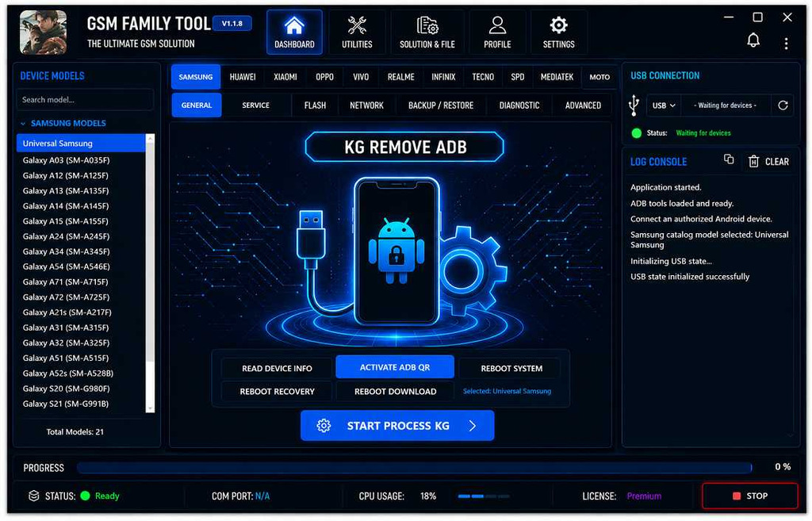Select Universal Samsung model
The image size is (812, 521).
coord(81,144)
